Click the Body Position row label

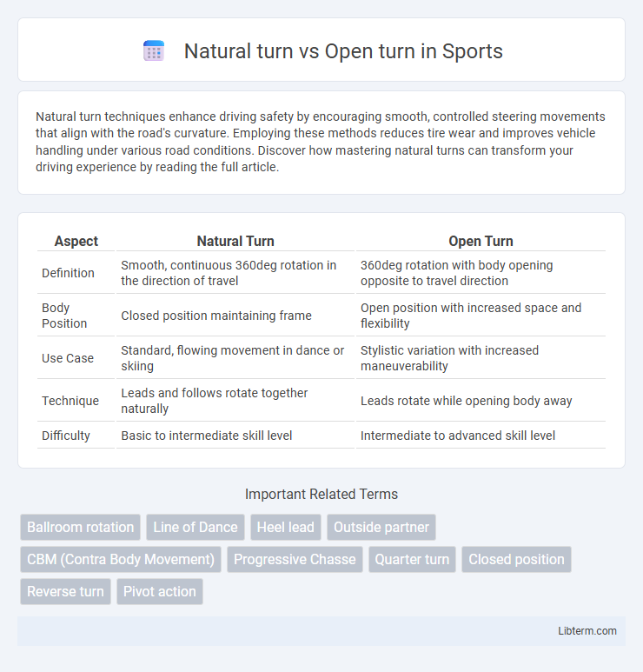coord(64,316)
